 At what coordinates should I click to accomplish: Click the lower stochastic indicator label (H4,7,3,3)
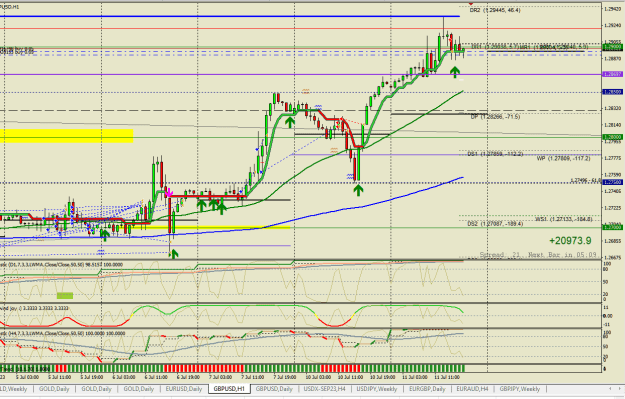[x=62, y=333]
